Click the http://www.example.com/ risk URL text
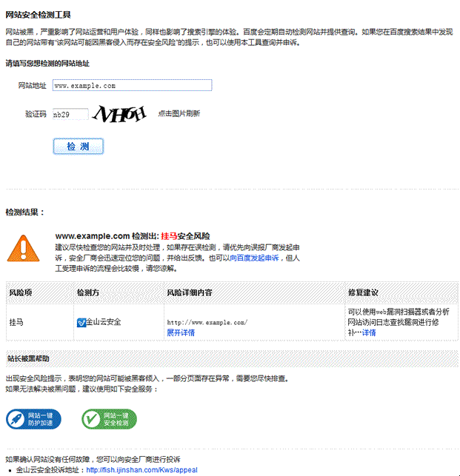The image size is (460, 476). click(x=207, y=323)
